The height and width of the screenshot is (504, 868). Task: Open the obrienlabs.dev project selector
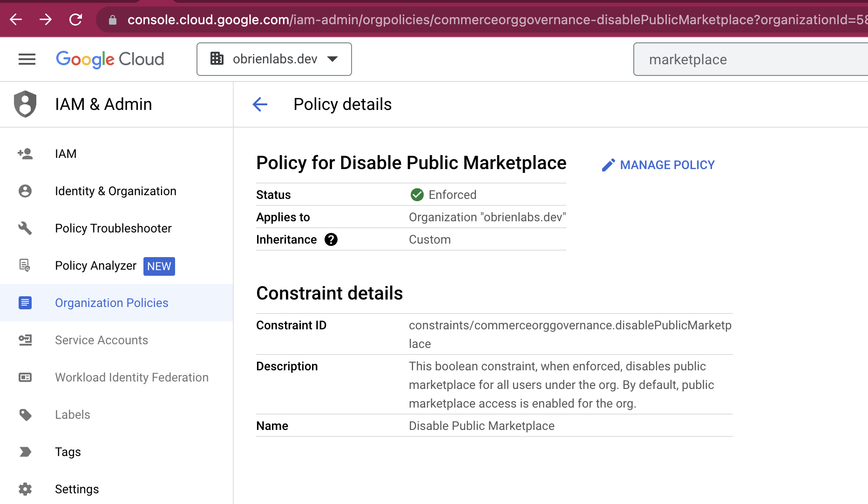(274, 59)
